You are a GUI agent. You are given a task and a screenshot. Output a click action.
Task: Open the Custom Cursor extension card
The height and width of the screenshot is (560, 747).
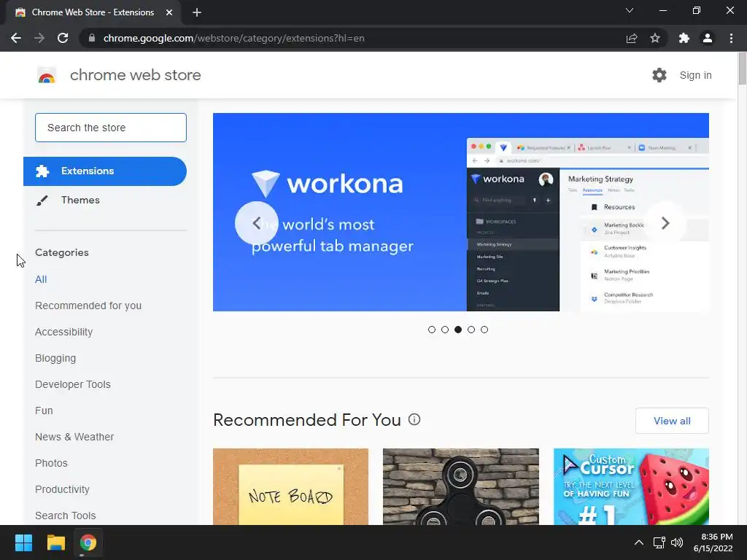click(x=631, y=486)
